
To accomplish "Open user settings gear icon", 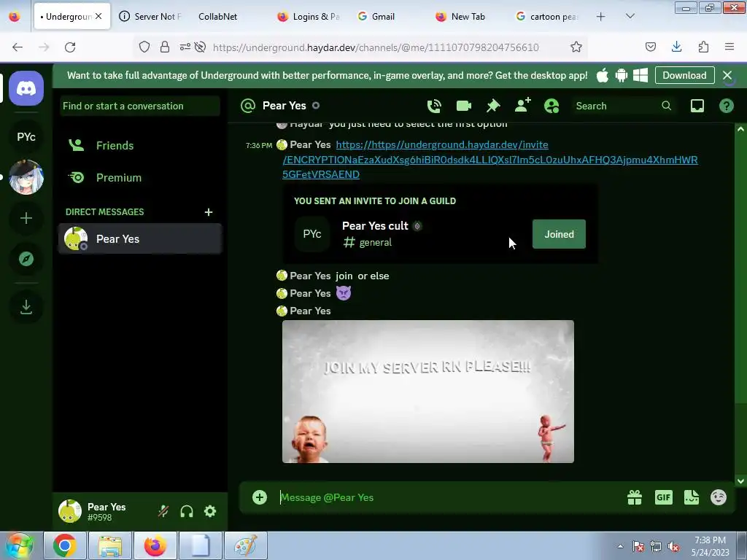I will [210, 511].
